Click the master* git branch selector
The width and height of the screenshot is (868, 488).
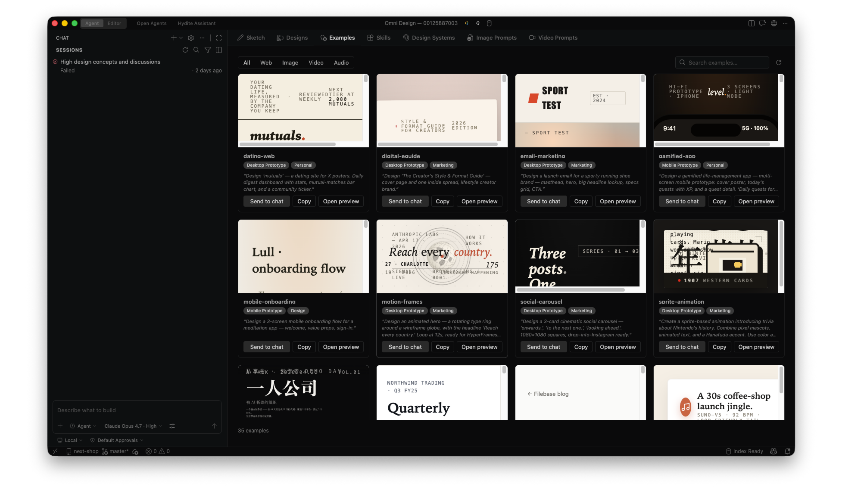(x=115, y=451)
